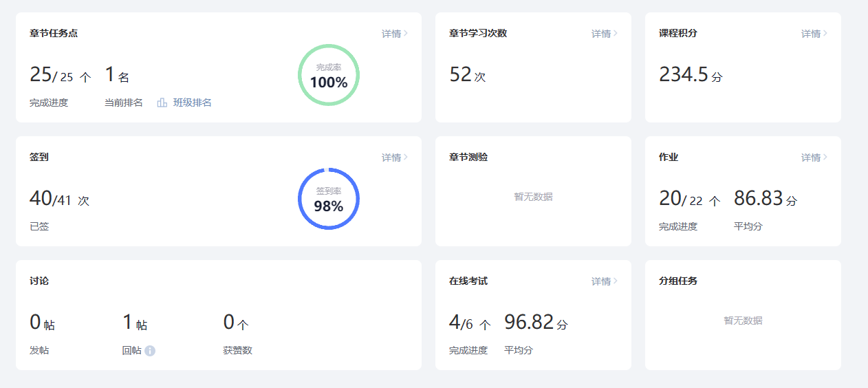Screen dimensions: 868x388
Task: Click 暂无数据 in the 分组任务 card
Action: pos(743,321)
